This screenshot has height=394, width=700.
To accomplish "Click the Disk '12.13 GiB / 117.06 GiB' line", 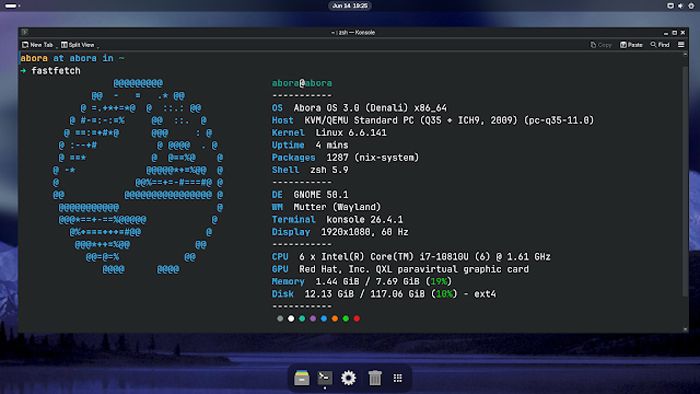I will pos(400,294).
